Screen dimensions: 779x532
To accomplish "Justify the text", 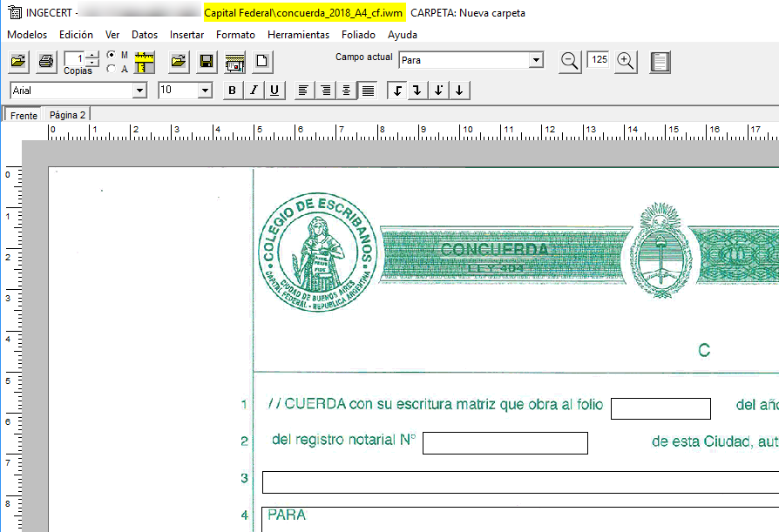I will click(368, 91).
